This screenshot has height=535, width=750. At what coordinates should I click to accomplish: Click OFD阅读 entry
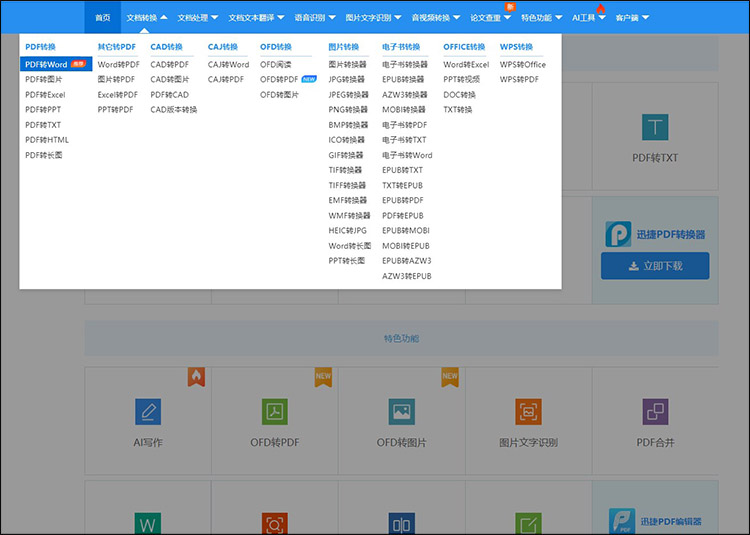pos(276,65)
